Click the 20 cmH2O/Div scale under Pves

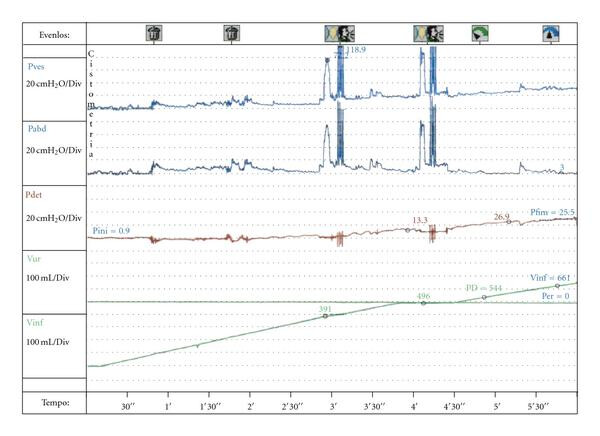tap(54, 84)
